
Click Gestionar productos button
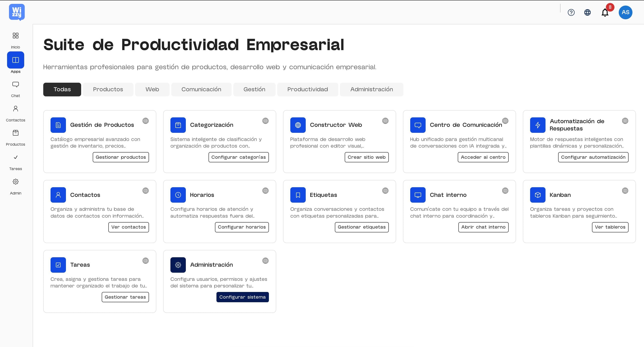tap(121, 157)
